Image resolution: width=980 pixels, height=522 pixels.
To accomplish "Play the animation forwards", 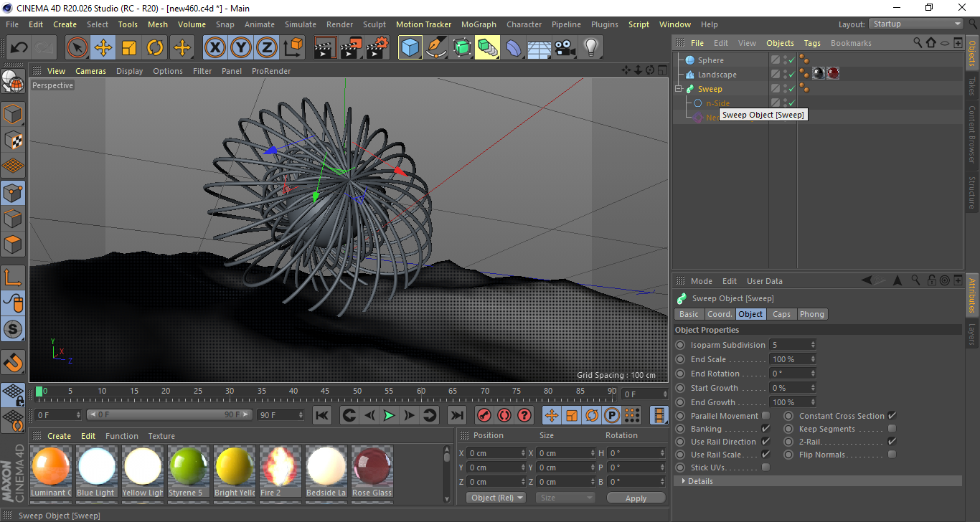I will pyautogui.click(x=389, y=415).
